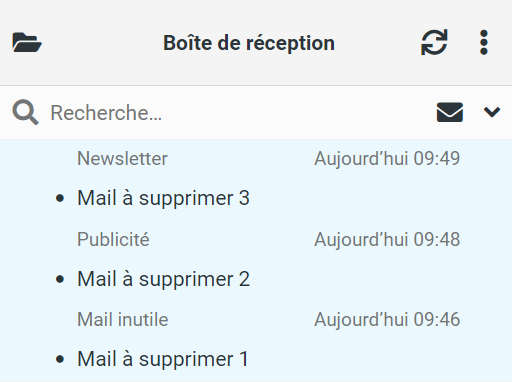512x382 pixels.
Task: Click the unread dot of Mail à supprimer 2
Action: (x=60, y=279)
